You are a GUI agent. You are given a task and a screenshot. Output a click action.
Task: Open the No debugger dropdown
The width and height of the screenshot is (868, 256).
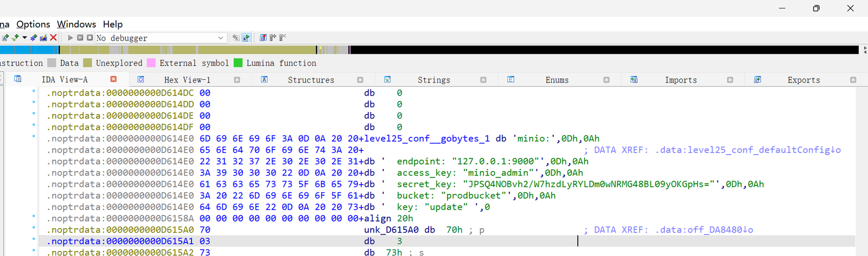pos(161,38)
